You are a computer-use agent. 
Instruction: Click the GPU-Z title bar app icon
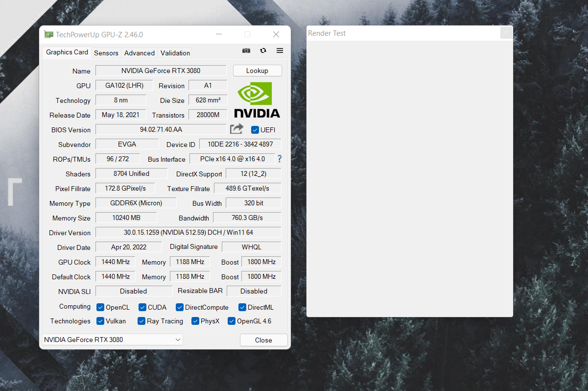(48, 34)
